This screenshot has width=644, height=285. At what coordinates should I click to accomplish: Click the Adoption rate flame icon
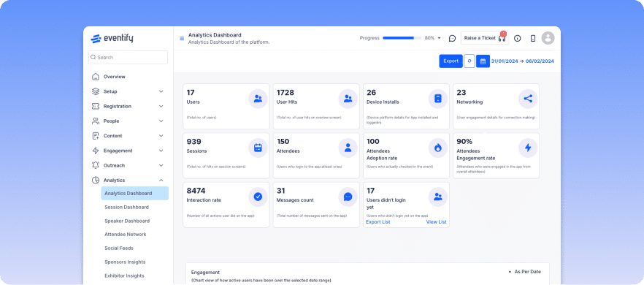tap(438, 148)
